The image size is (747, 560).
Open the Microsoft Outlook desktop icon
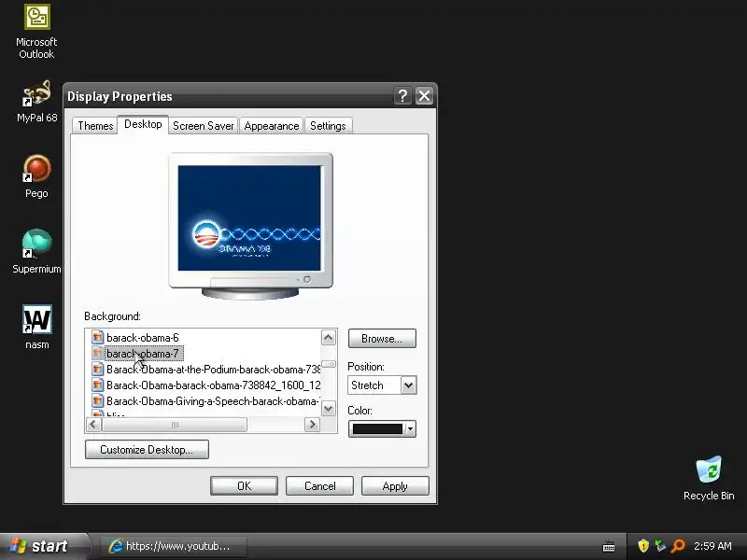[x=36, y=33]
